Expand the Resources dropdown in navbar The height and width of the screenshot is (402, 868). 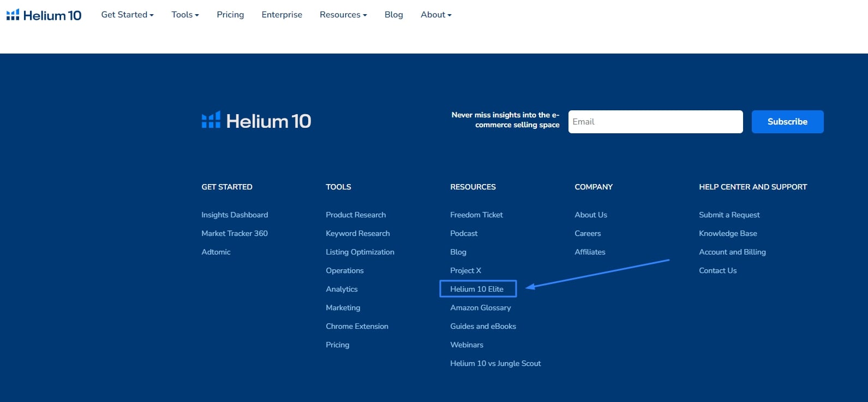pos(343,15)
